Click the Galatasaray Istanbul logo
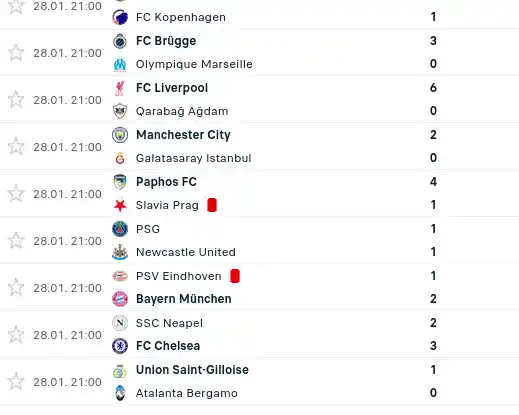519x415 pixels. (x=120, y=158)
